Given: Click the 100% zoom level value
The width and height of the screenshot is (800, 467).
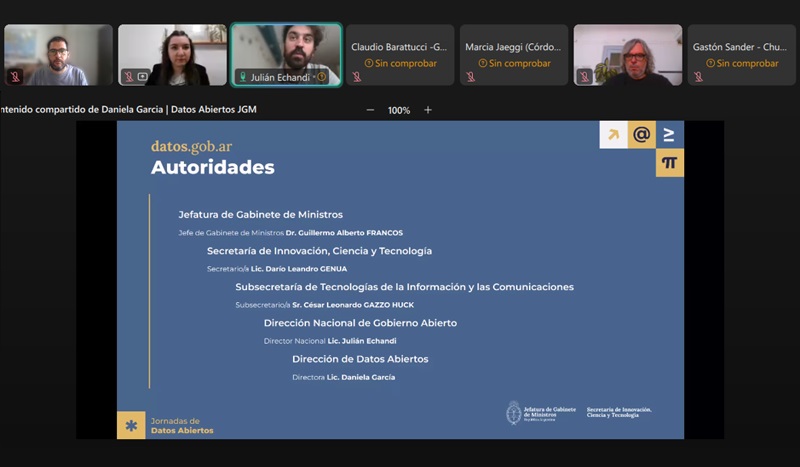Looking at the screenshot, I should click(399, 110).
